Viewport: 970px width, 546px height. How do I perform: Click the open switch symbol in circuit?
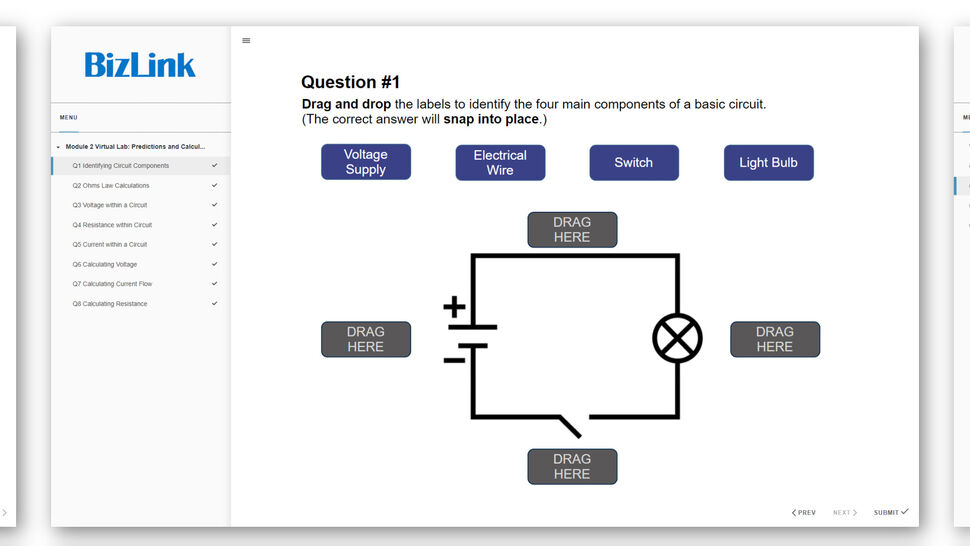coord(568,424)
